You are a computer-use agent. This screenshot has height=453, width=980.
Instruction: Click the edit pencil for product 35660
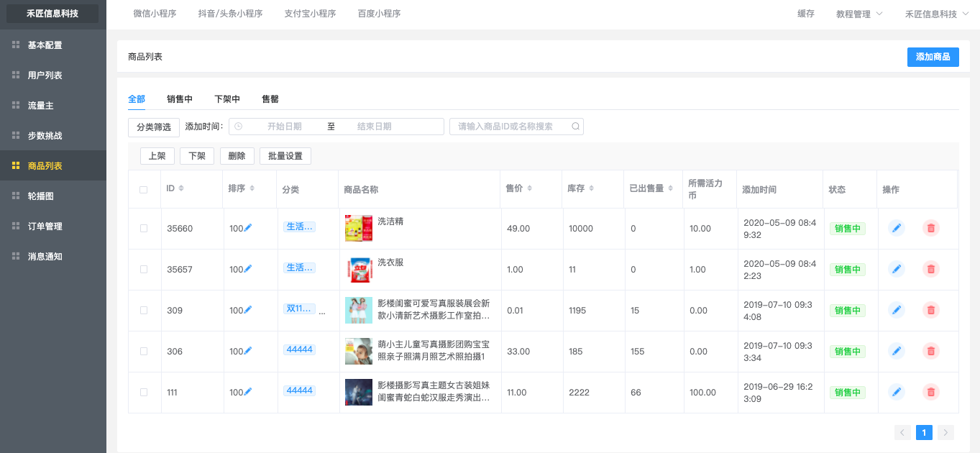tap(896, 228)
